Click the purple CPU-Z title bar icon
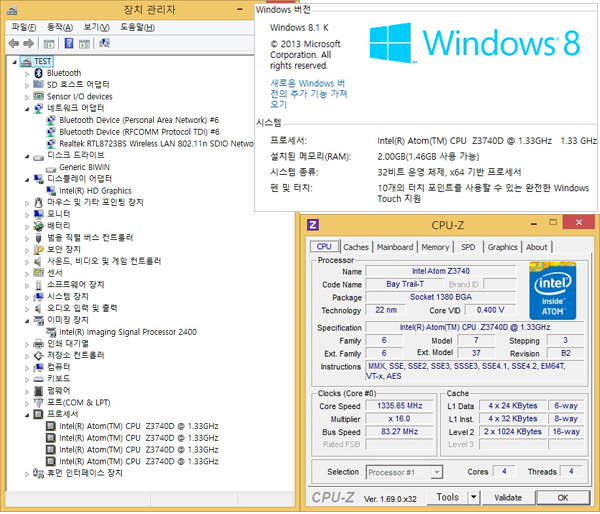 pos(313,225)
